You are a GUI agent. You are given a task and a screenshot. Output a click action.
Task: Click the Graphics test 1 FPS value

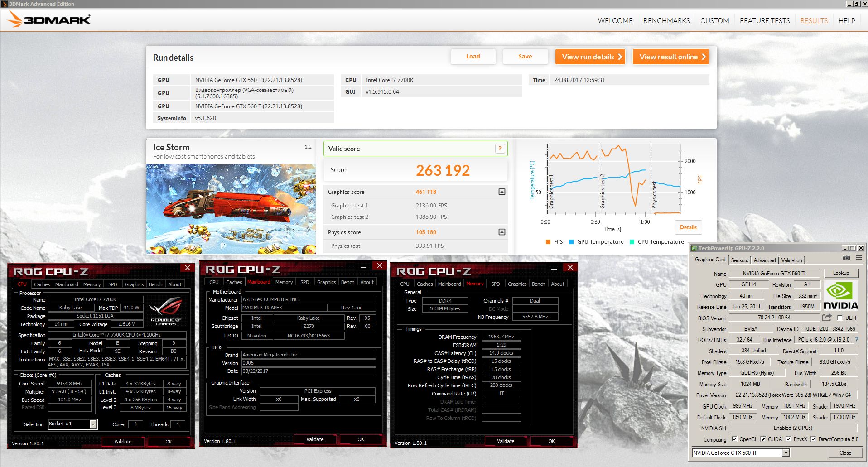431,206
